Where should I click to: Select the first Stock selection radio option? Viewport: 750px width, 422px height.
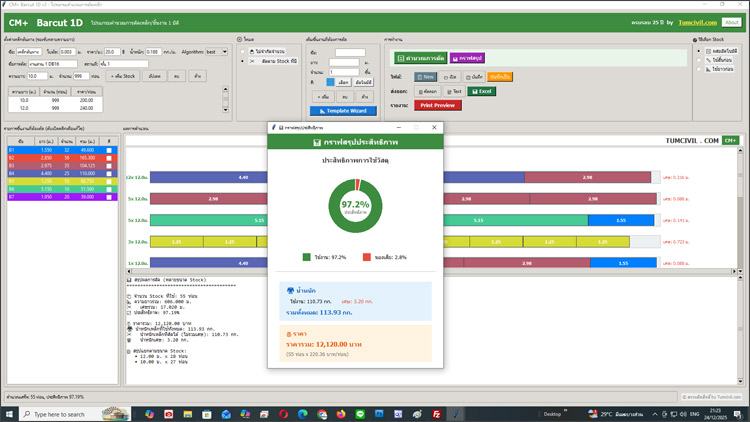(x=704, y=51)
